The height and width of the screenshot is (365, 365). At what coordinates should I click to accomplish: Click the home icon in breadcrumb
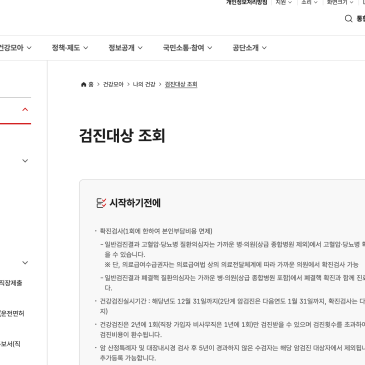point(84,84)
